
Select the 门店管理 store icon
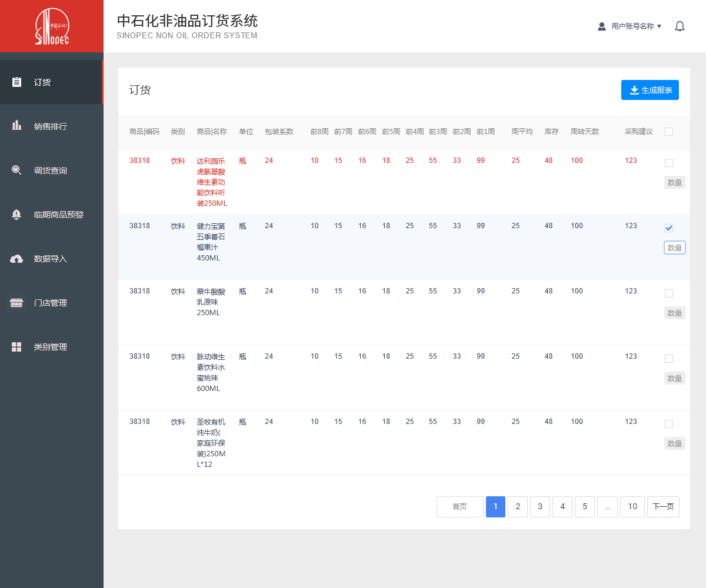click(x=17, y=303)
